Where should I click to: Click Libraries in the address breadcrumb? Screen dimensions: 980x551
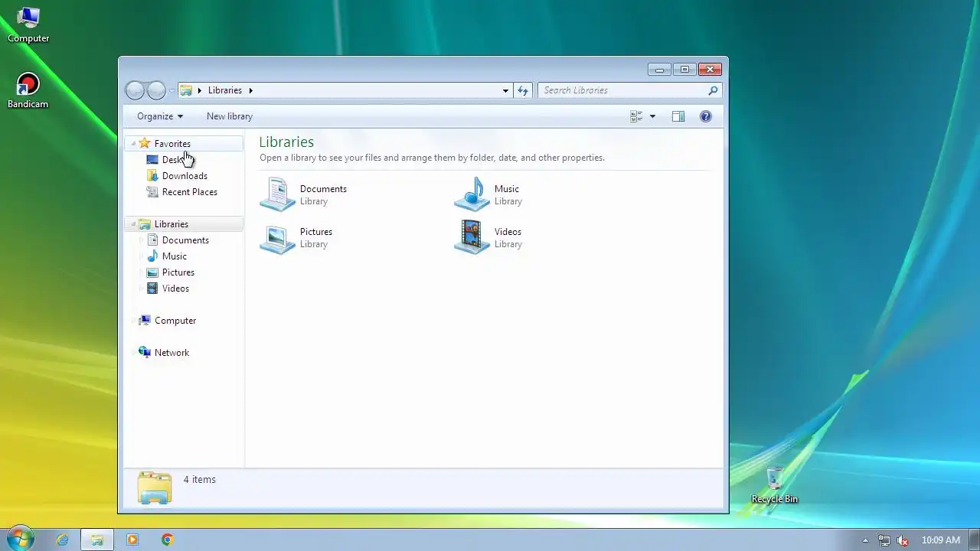click(x=225, y=90)
